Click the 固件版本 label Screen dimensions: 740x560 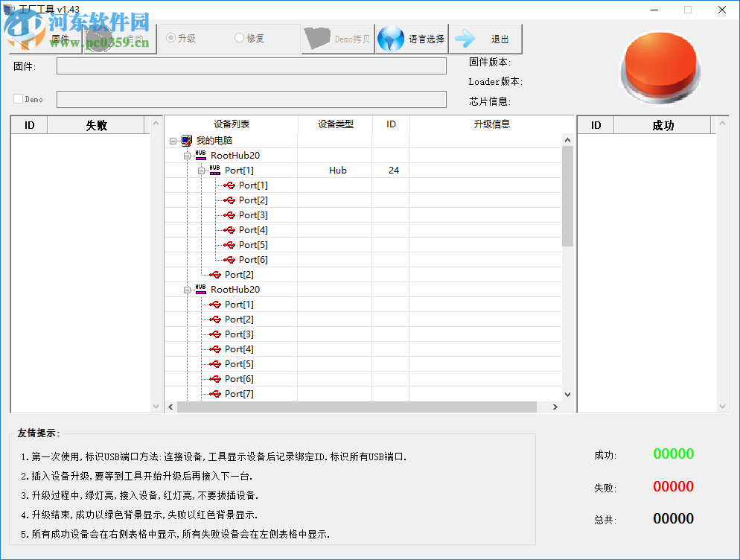[489, 62]
